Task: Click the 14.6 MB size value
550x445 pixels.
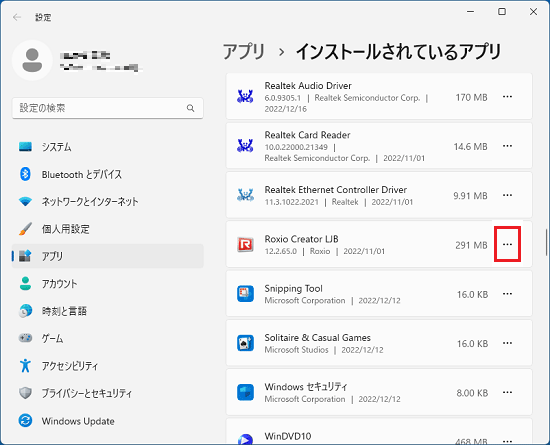Action: click(470, 147)
